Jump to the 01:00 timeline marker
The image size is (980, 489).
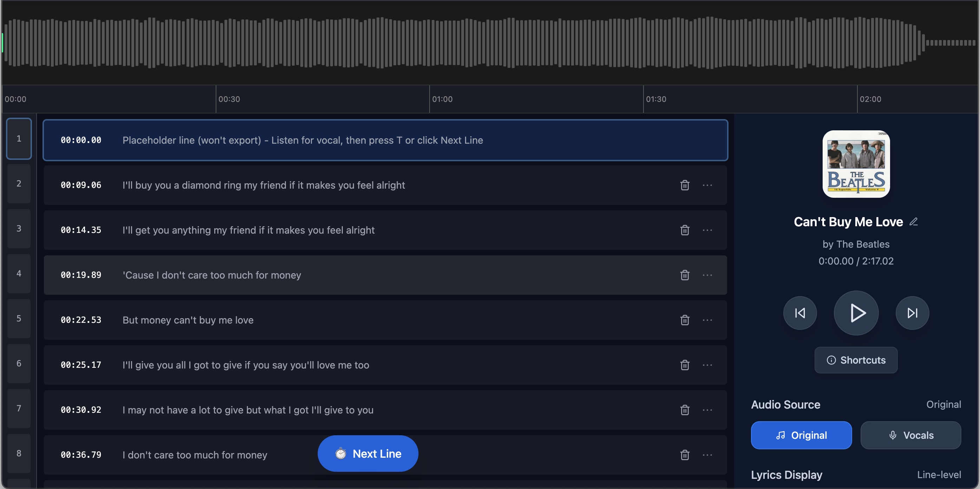442,99
